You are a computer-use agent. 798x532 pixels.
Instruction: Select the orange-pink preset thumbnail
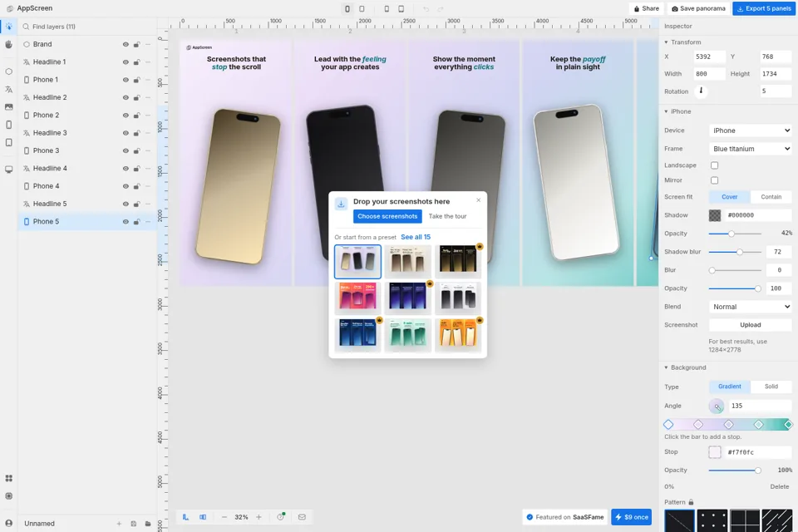[357, 298]
